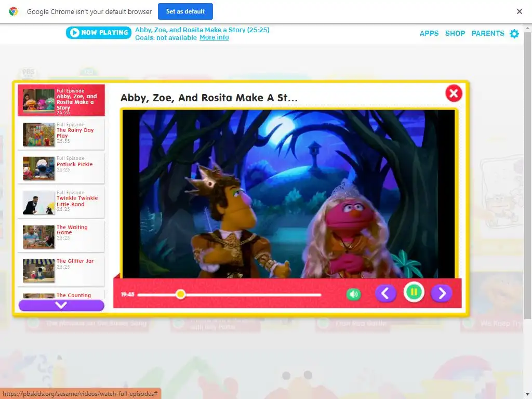
Task: Select Abby, Zoe, and Rosita Make a Story episode
Action: click(x=61, y=100)
